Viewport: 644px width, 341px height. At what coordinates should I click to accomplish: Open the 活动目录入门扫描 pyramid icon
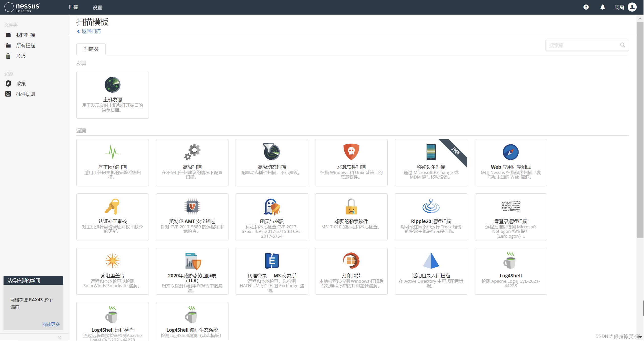(x=431, y=261)
